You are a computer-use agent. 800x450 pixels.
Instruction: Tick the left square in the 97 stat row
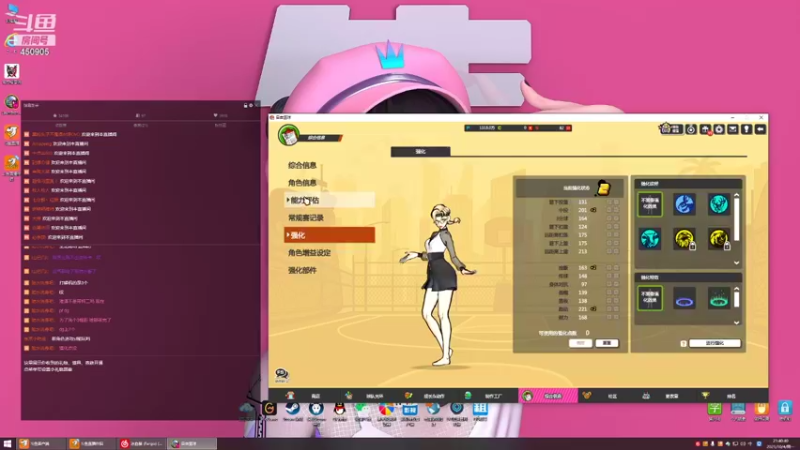(x=609, y=284)
